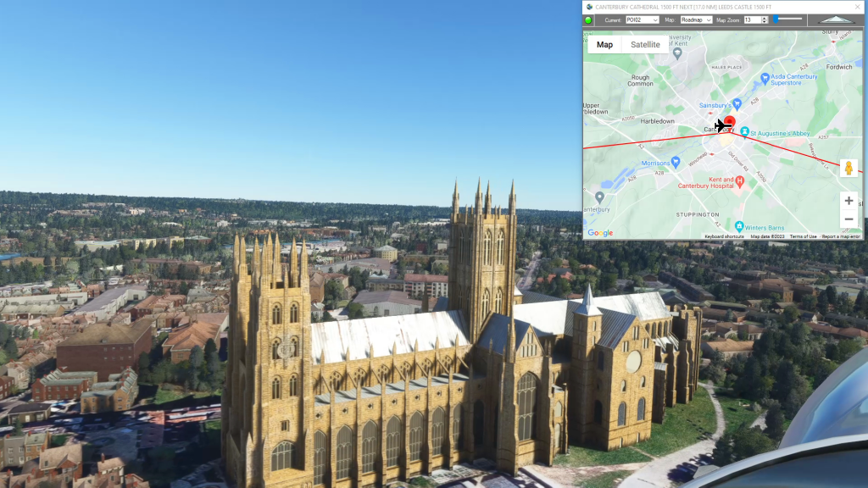This screenshot has width=868, height=488.
Task: Open the Current POI02 dropdown
Action: coord(643,19)
